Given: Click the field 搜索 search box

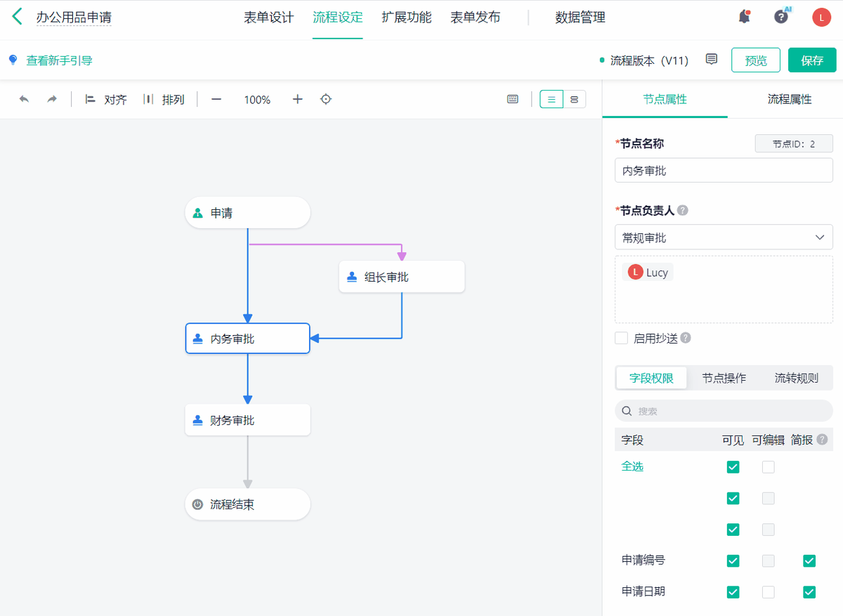Looking at the screenshot, I should tap(724, 411).
